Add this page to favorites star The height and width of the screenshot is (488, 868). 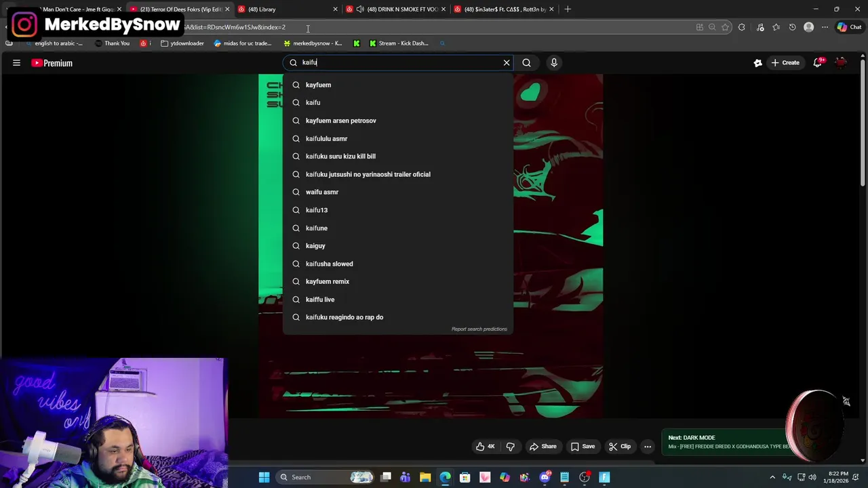[726, 27]
